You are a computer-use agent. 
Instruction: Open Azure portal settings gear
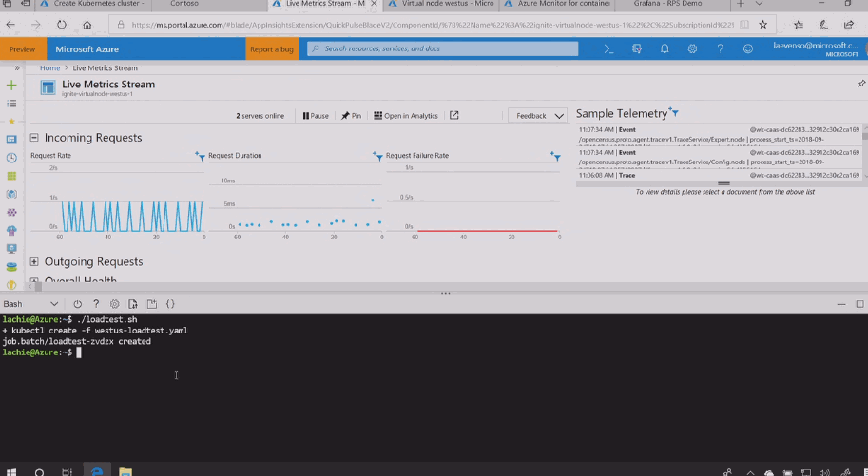tap(692, 48)
